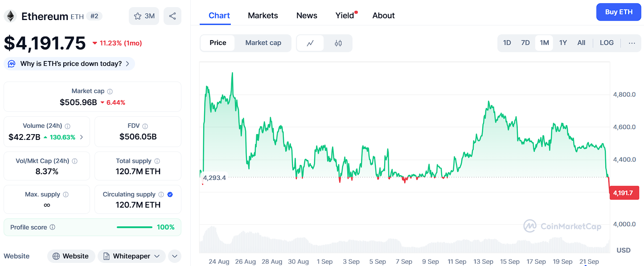Click the 4,800.0 y-axis label
644x266 pixels.
click(623, 94)
